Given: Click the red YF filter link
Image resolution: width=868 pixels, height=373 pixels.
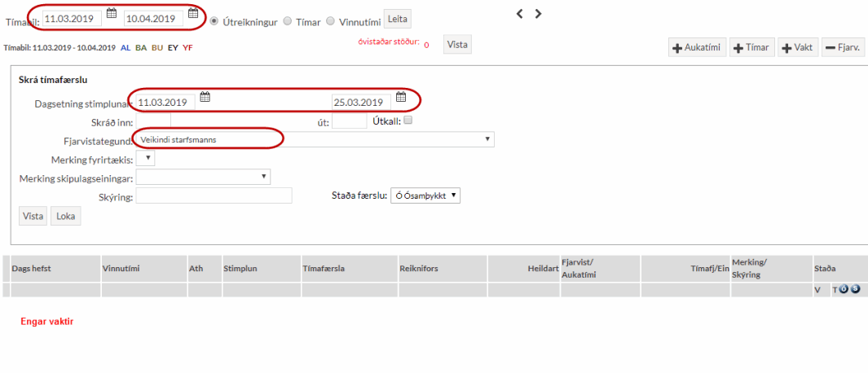Looking at the screenshot, I should pos(187,48).
